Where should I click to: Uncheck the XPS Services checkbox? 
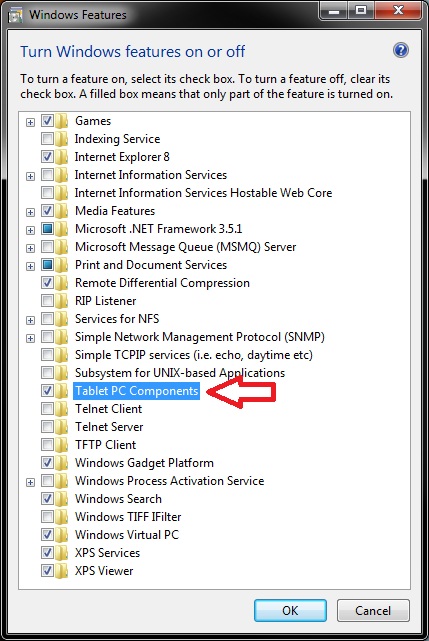click(x=47, y=552)
